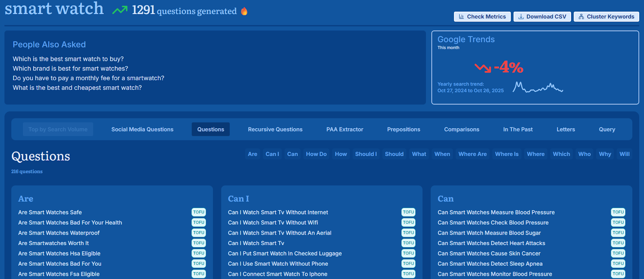Screen dimensions: 644x279
Task: Open 'Which is the best smart watch to buy?'
Action: click(x=68, y=59)
